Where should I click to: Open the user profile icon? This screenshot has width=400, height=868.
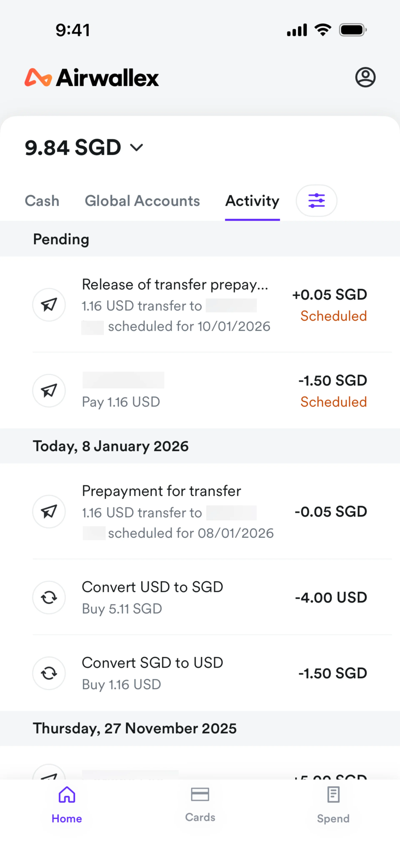pos(365,77)
